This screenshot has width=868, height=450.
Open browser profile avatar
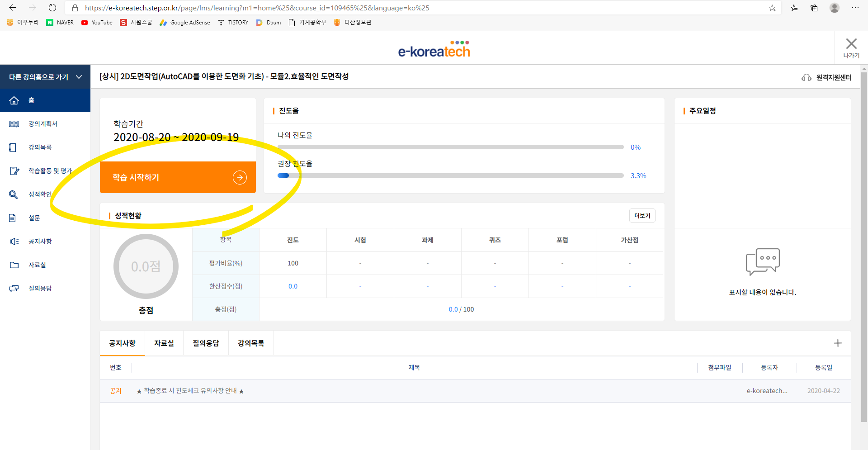click(835, 8)
